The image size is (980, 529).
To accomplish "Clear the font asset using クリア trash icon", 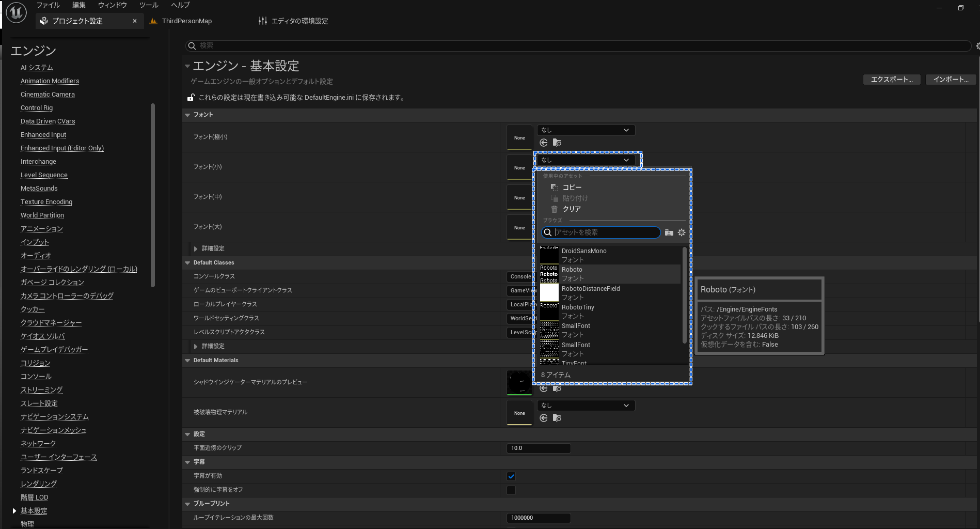I will 554,209.
